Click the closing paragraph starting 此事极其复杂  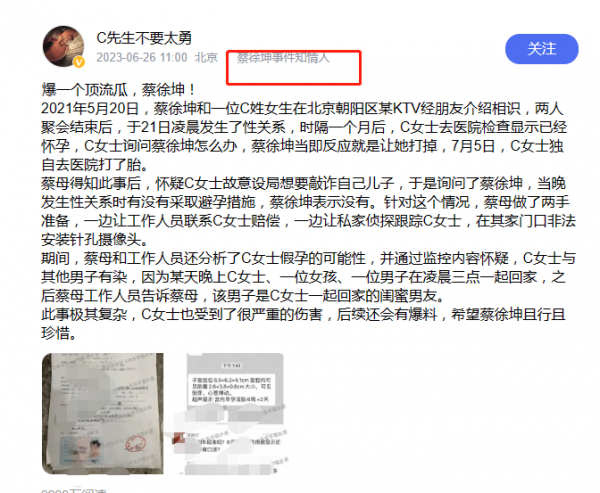(x=304, y=324)
